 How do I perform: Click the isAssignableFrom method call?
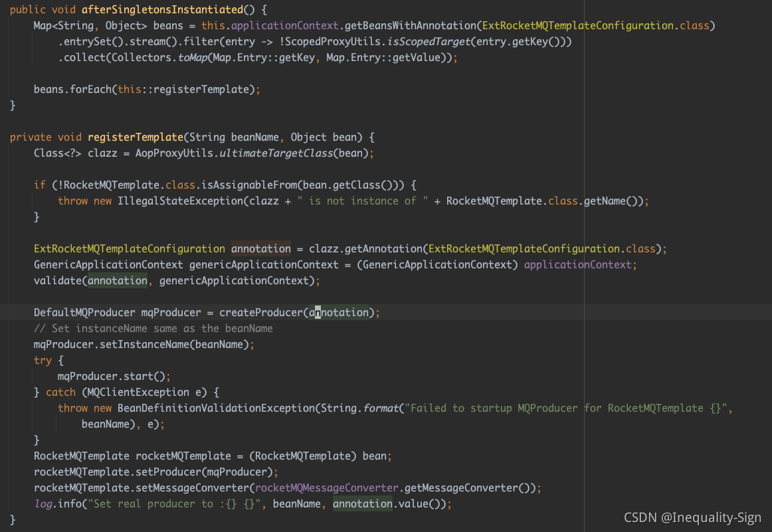[249, 185]
